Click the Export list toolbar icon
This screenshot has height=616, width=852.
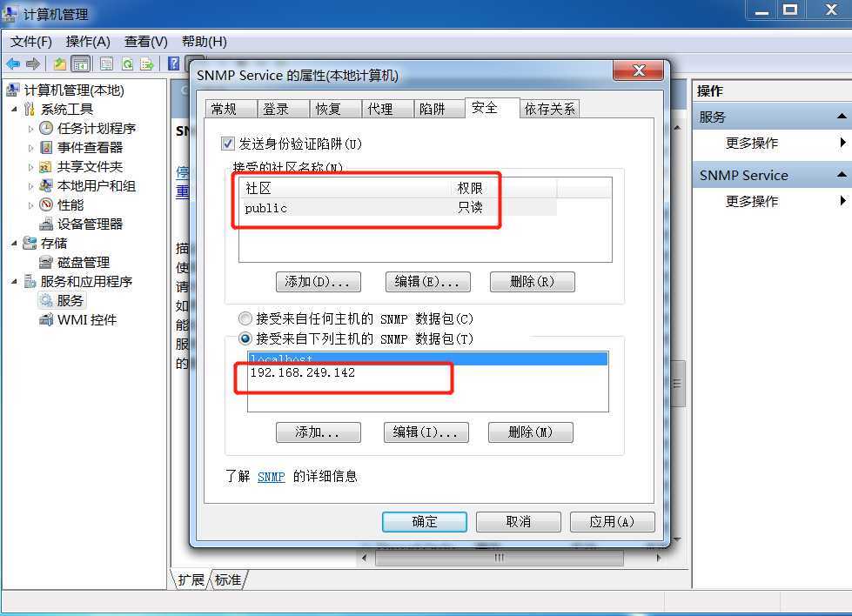tap(147, 64)
